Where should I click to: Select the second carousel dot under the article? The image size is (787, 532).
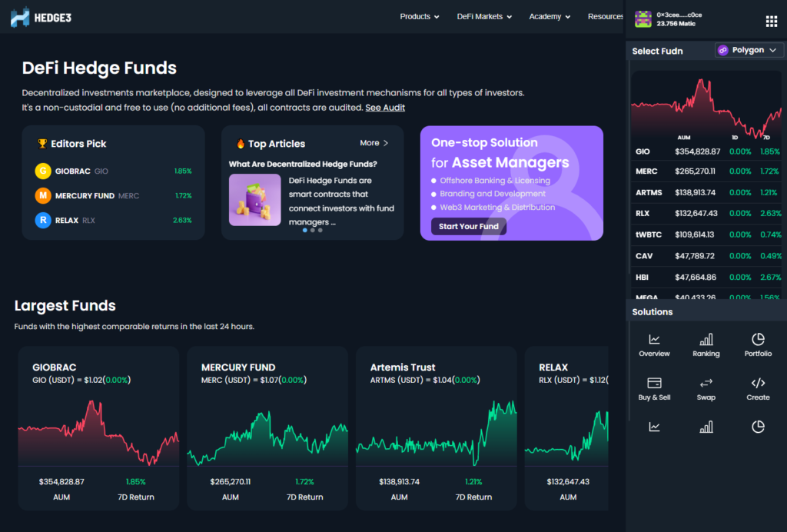[x=311, y=229]
